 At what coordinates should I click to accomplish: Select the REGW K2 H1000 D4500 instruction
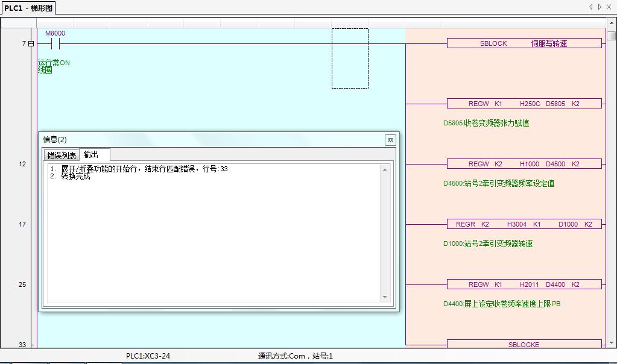pyautogui.click(x=524, y=164)
